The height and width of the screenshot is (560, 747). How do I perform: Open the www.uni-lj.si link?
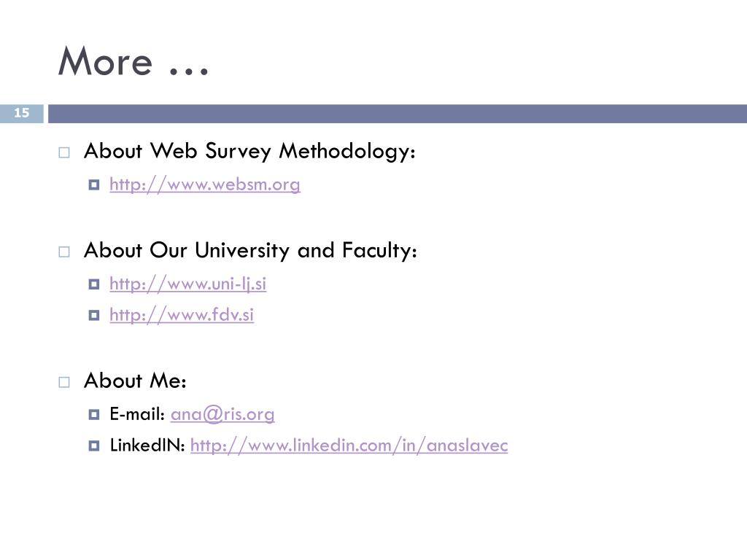point(187,284)
